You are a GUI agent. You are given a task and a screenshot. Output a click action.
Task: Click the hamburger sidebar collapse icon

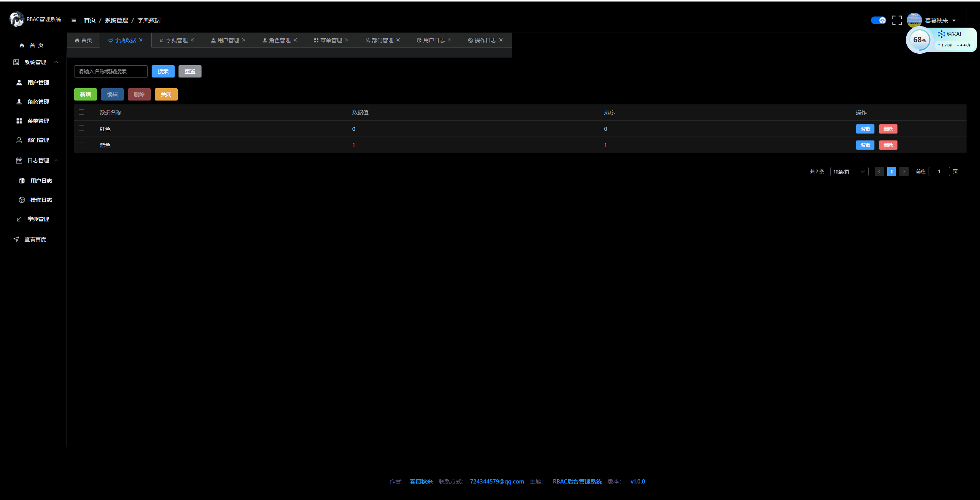click(74, 20)
